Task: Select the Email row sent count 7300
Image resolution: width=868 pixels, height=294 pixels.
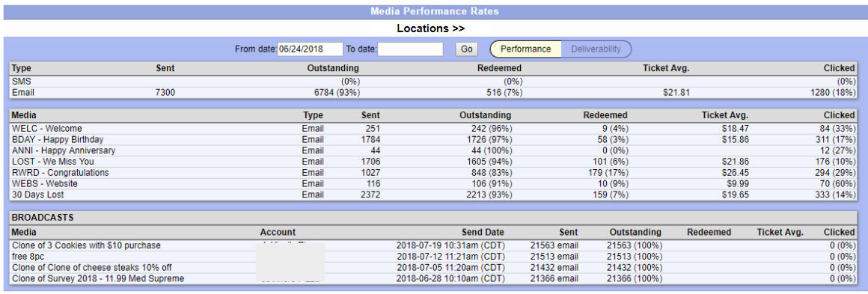Action: pyautogui.click(x=165, y=93)
